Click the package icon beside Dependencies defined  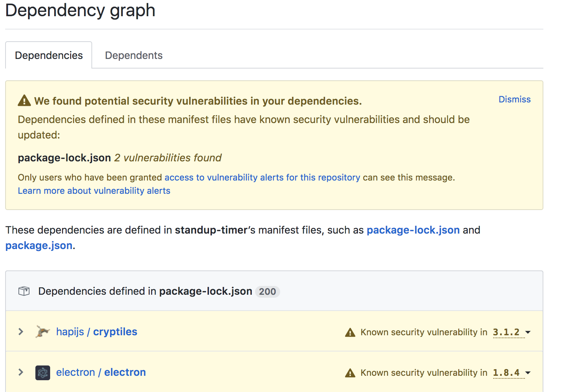24,291
